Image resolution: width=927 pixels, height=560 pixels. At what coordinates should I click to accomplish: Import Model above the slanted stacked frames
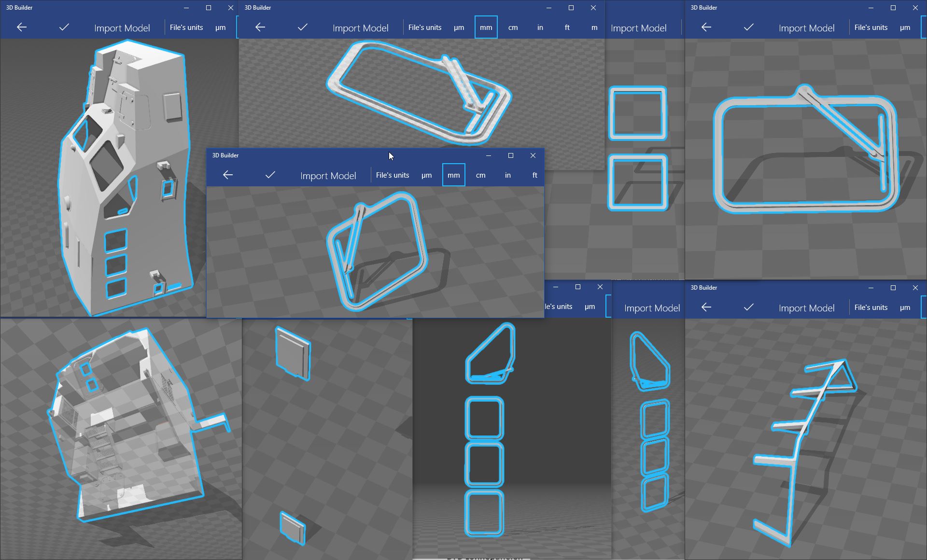point(652,308)
